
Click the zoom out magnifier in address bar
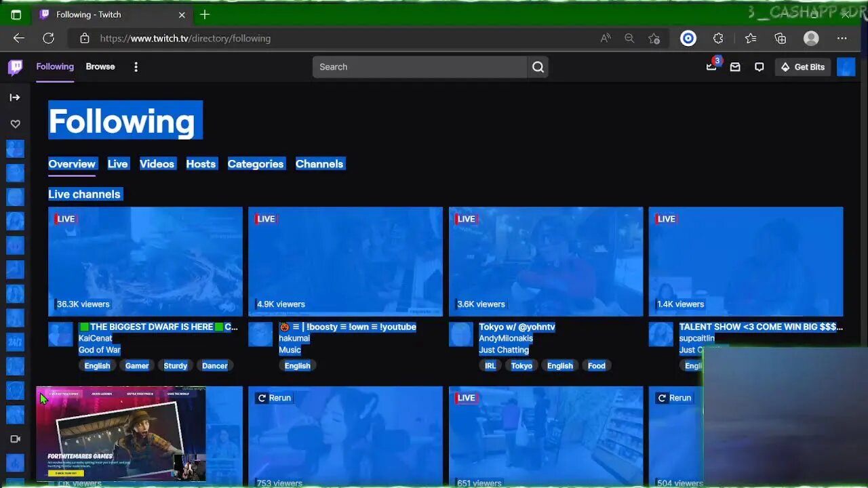[x=629, y=39]
